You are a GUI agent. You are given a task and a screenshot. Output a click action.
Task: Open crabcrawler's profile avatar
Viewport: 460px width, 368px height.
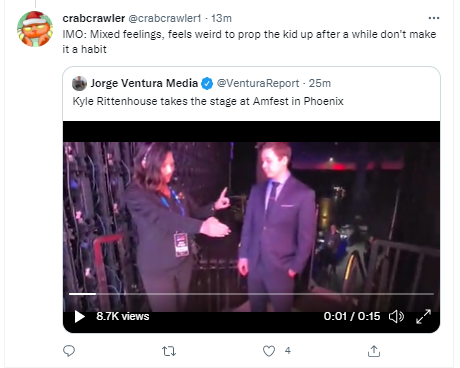tap(35, 29)
